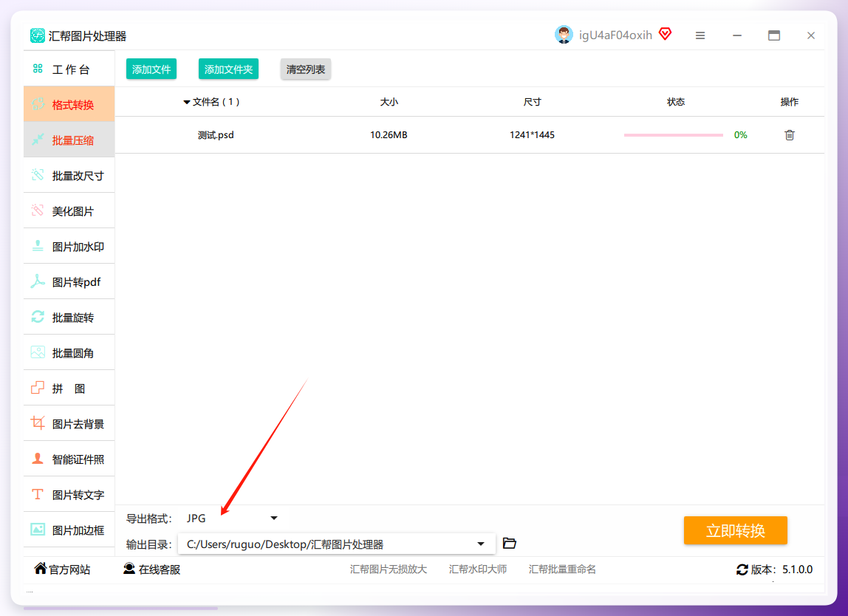
Task: Open 智能证件照 section
Action: tap(69, 459)
